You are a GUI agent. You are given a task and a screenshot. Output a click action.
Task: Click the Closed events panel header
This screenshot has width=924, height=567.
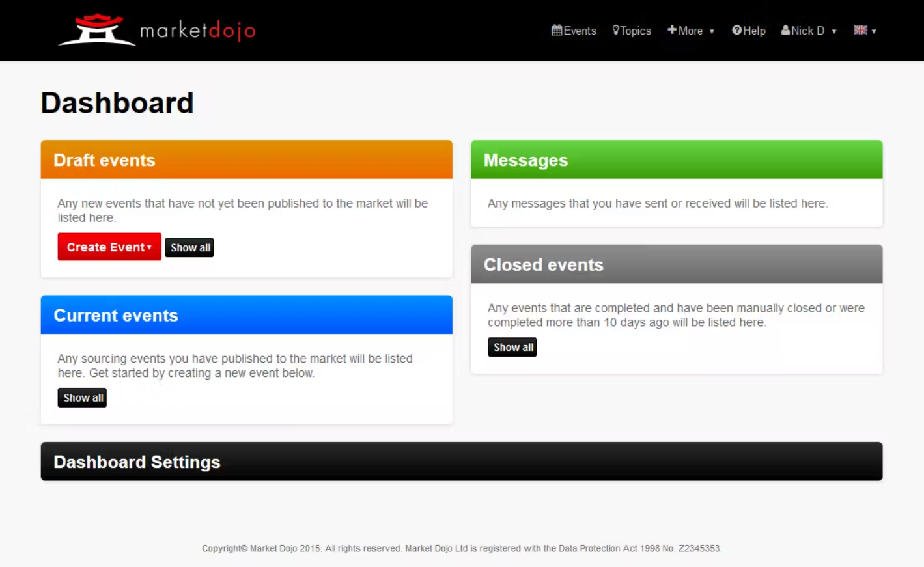click(677, 264)
